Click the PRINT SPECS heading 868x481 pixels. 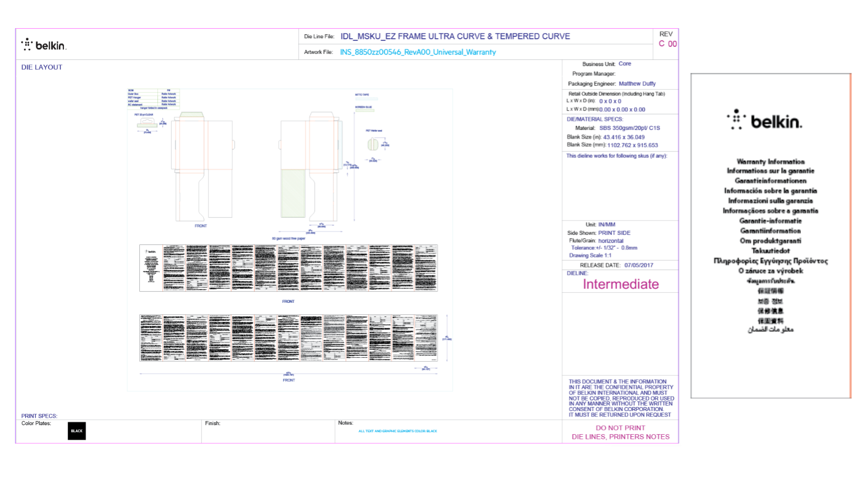click(x=39, y=416)
